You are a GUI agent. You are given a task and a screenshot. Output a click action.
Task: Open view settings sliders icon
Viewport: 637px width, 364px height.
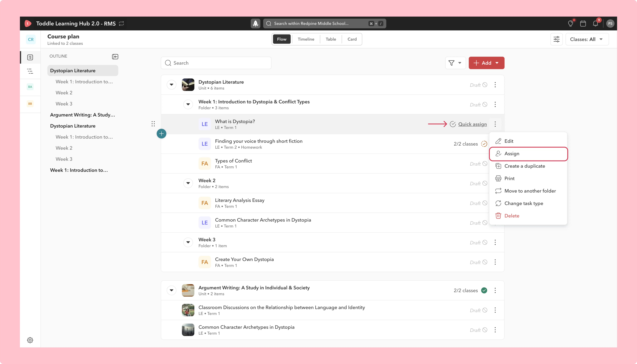(557, 39)
